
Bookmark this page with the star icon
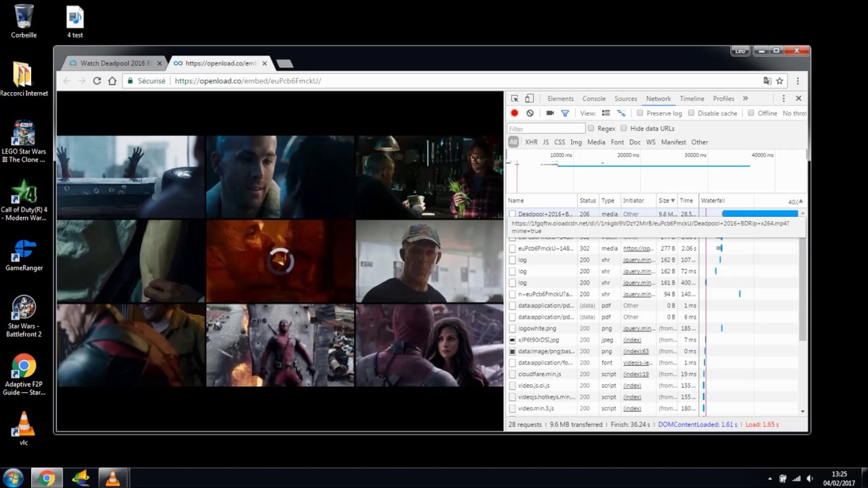[780, 81]
